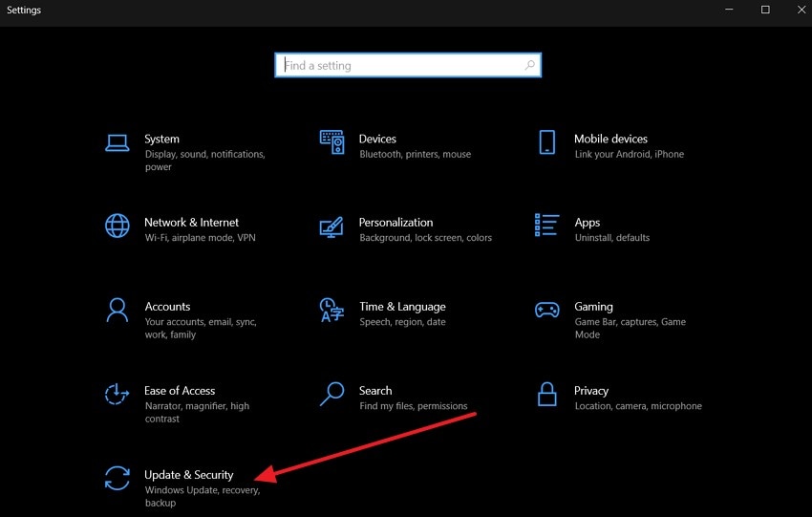Click the Update & Security sync icon
The image size is (812, 517).
118,478
